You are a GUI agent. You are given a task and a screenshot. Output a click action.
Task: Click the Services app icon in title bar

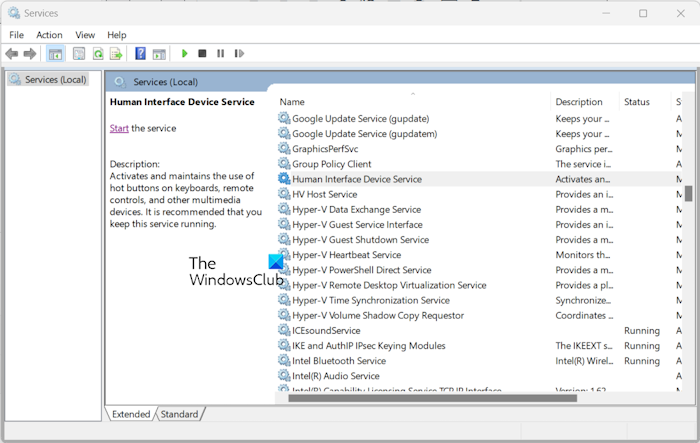coord(14,13)
